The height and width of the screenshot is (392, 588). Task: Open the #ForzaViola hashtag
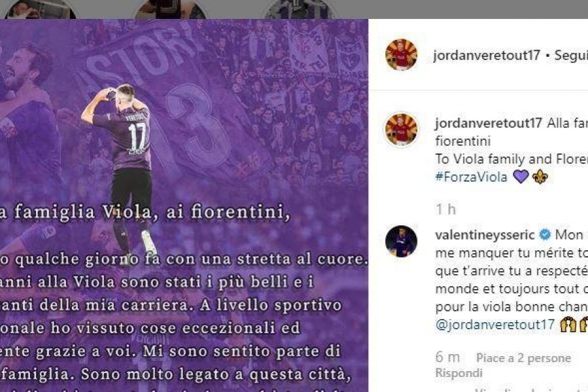471,176
